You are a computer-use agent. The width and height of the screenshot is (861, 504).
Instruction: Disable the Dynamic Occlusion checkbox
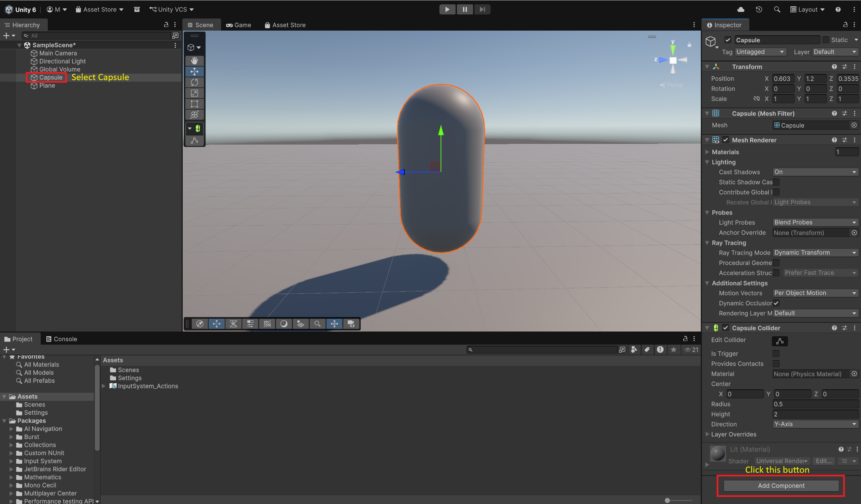776,303
